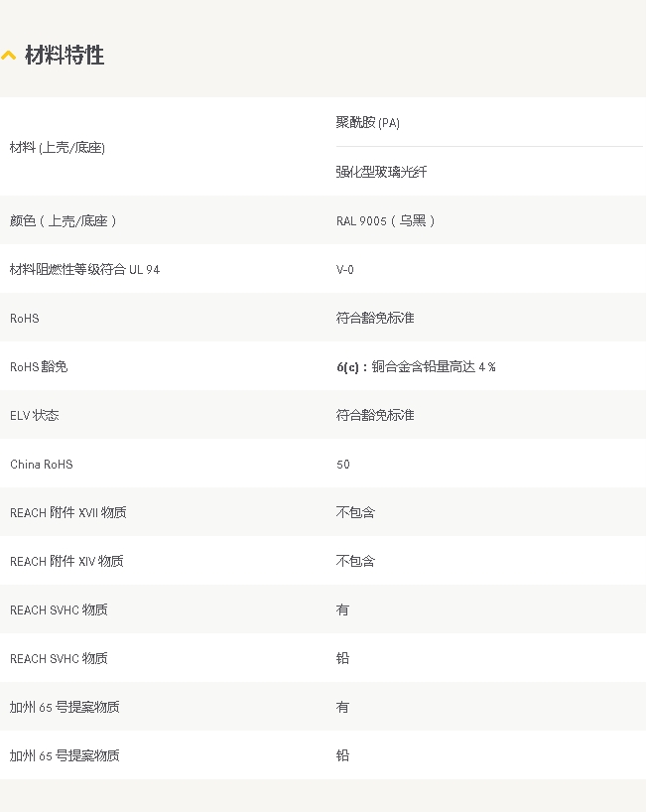
Task: Select the REACH 附件 XVII 物质 label
Action: 68,512
